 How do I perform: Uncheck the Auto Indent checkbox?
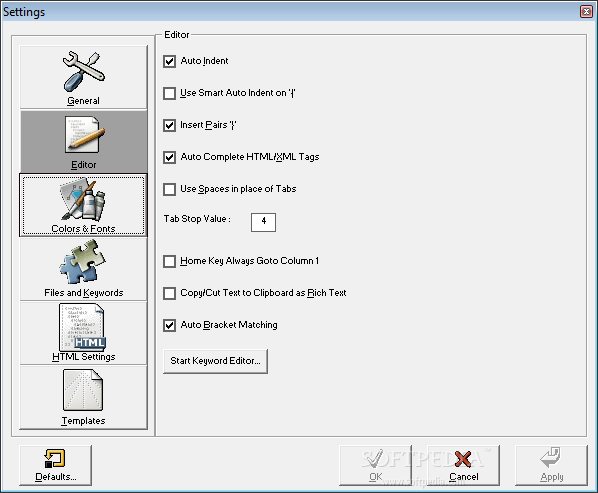point(169,61)
